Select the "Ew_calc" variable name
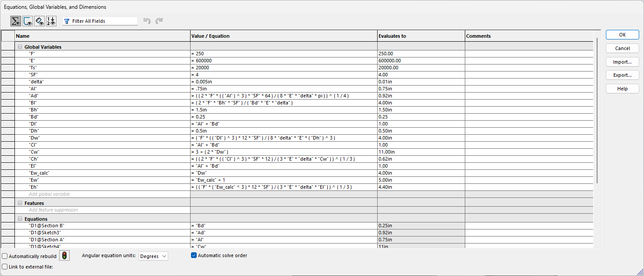The height and width of the screenshot is (276, 644). [x=39, y=173]
